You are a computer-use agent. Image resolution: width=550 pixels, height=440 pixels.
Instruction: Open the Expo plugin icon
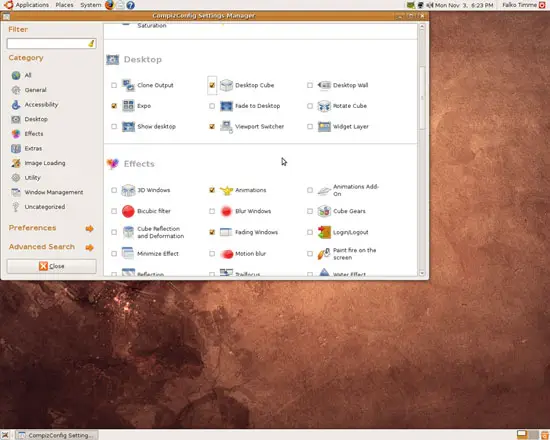(x=128, y=106)
